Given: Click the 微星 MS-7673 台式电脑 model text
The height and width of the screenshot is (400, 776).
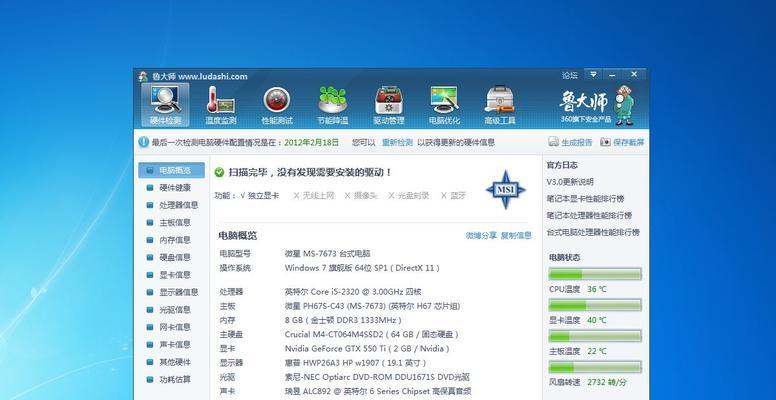Looking at the screenshot, I should click(328, 253).
